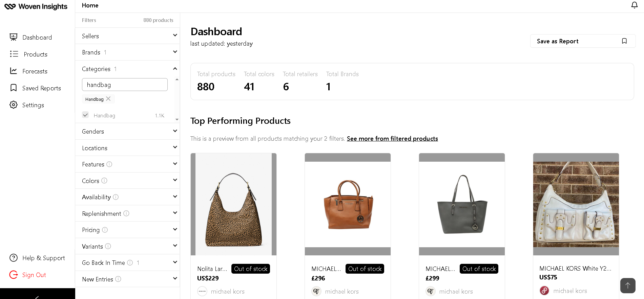Expand the Availability filter chevron
Image resolution: width=644 pixels, height=299 pixels.
coord(175,197)
